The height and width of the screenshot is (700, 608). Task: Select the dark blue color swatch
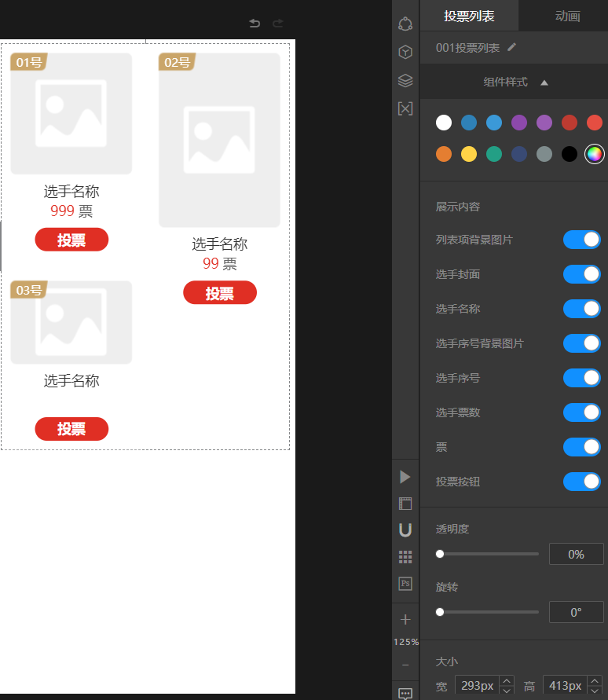pos(469,123)
